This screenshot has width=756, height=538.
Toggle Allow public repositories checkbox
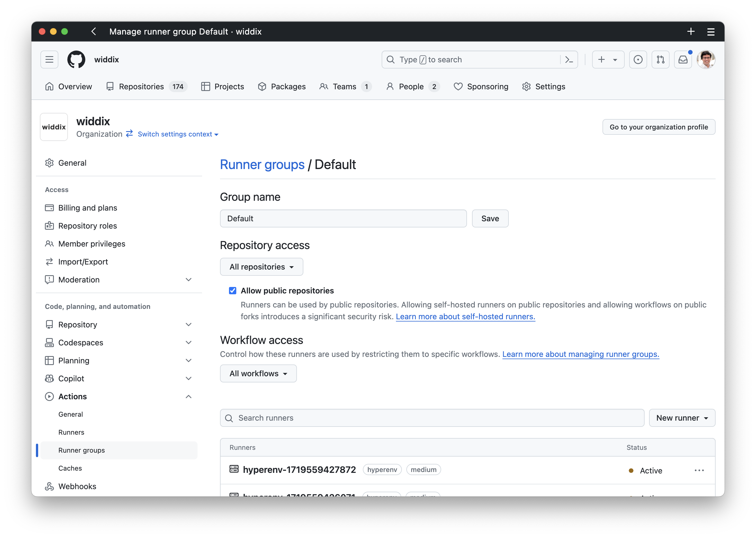pos(233,291)
